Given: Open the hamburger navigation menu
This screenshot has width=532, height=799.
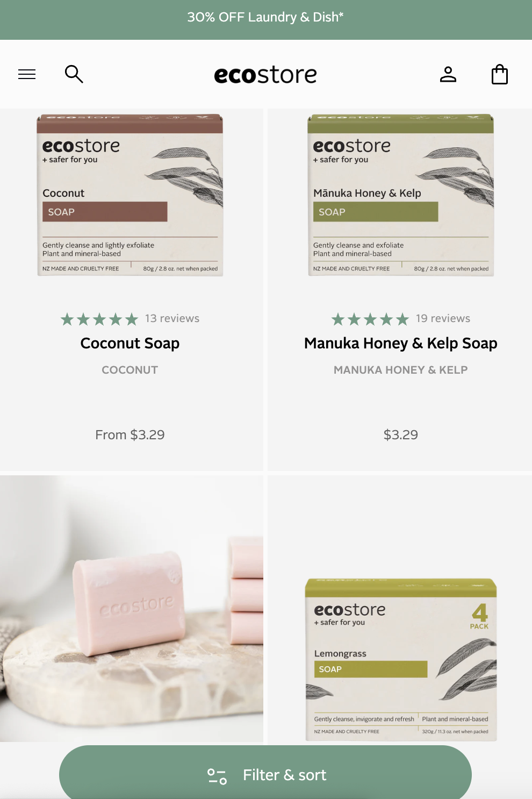Looking at the screenshot, I should (27, 74).
